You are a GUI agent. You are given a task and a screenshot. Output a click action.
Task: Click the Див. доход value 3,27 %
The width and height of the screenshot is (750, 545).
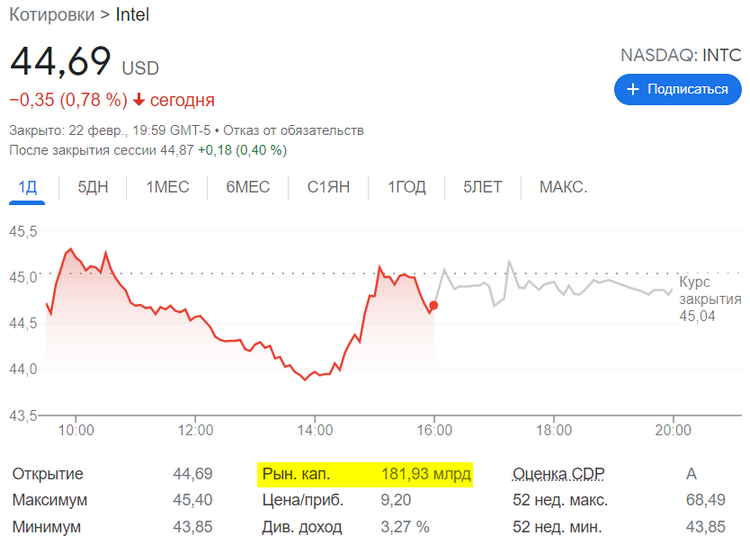[x=405, y=527]
